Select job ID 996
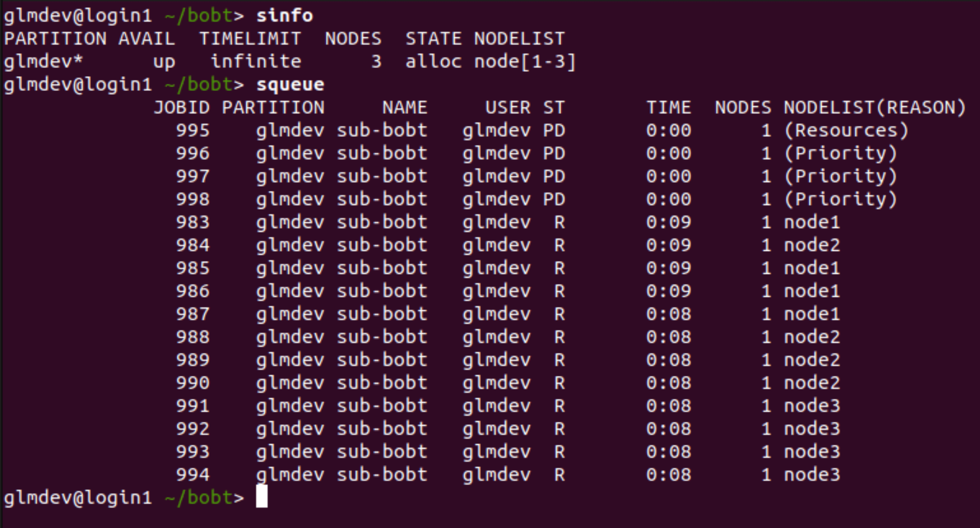Screen dimensions: 980x528 coord(193,153)
